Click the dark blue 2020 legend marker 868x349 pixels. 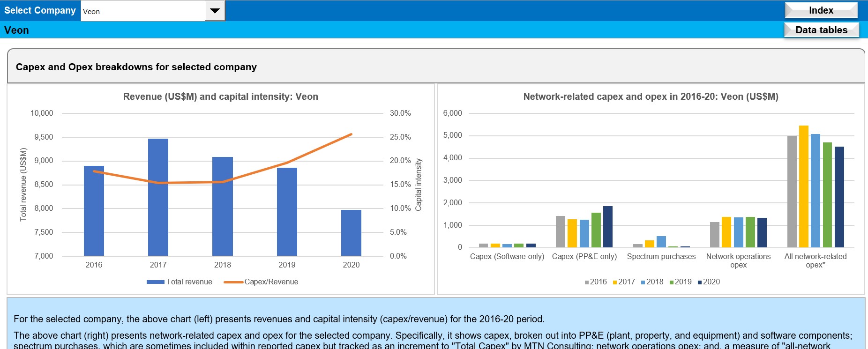click(700, 282)
